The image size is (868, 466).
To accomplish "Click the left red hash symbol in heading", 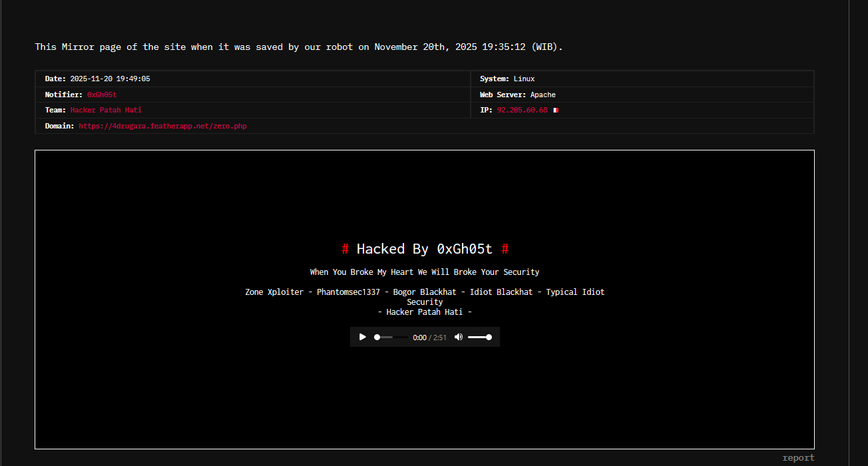I will 345,249.
